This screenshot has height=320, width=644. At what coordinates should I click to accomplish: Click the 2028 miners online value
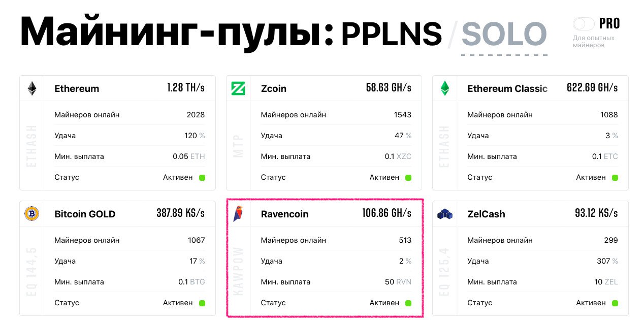click(x=196, y=115)
